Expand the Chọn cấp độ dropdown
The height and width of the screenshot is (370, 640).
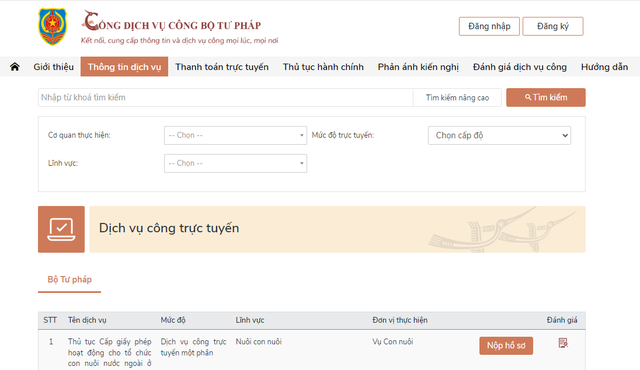pos(499,135)
